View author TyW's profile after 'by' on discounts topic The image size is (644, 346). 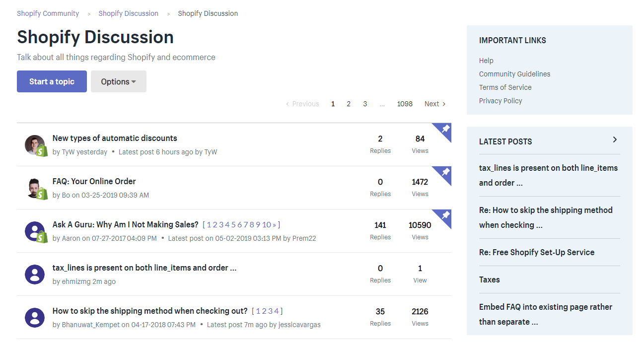[x=68, y=152]
